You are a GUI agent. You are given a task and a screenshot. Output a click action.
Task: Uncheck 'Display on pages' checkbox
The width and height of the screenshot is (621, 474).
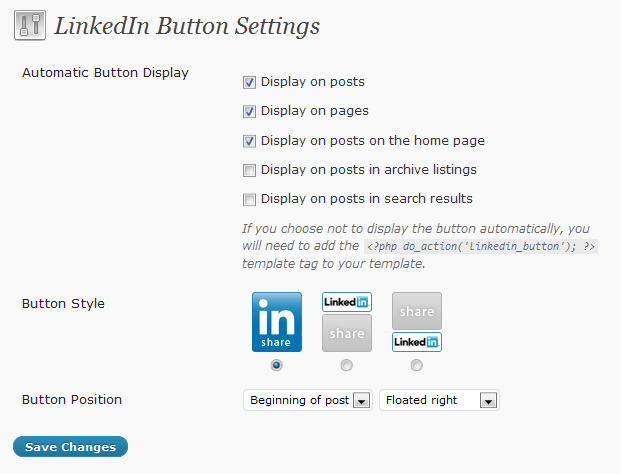click(249, 111)
